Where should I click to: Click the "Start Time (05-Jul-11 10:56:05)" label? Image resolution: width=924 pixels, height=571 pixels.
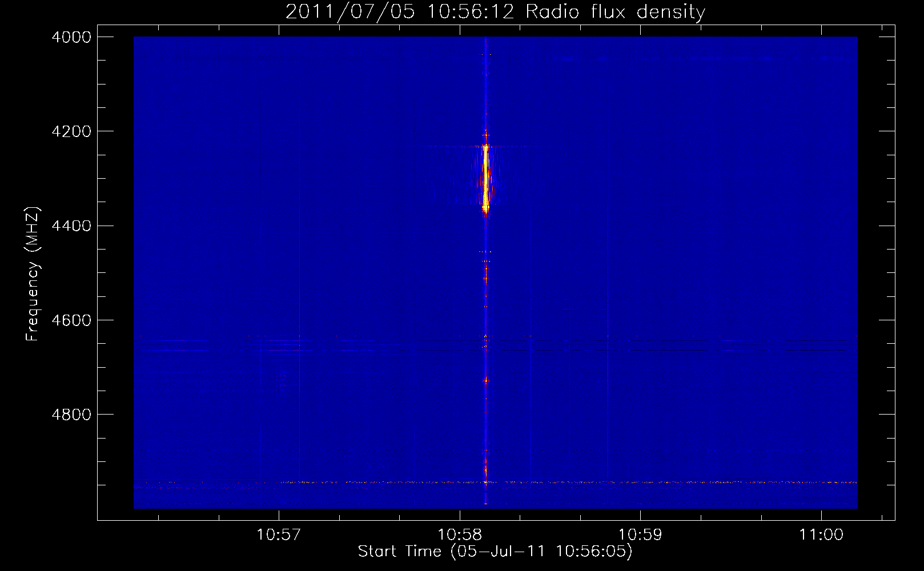(495, 552)
